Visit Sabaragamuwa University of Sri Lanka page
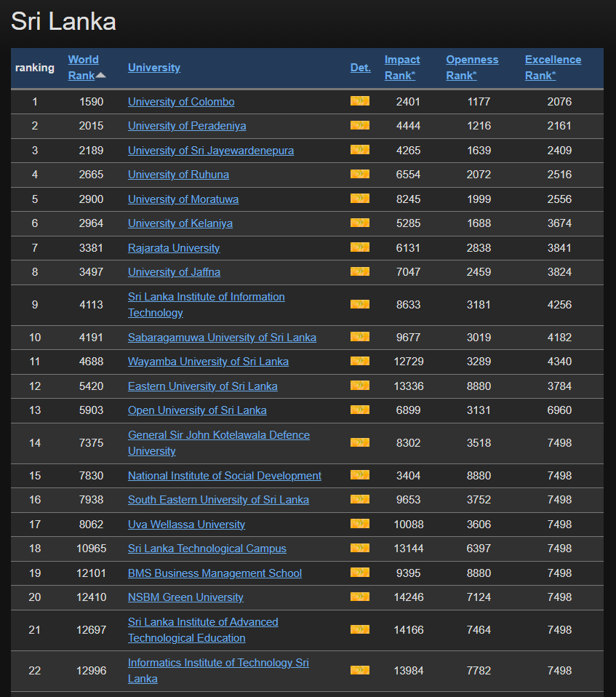 tap(222, 338)
